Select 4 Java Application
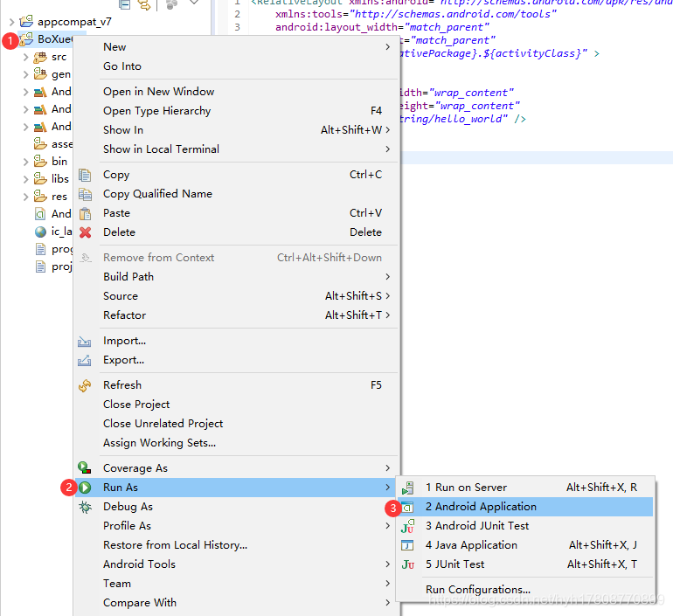673x616 pixels. 525,545
